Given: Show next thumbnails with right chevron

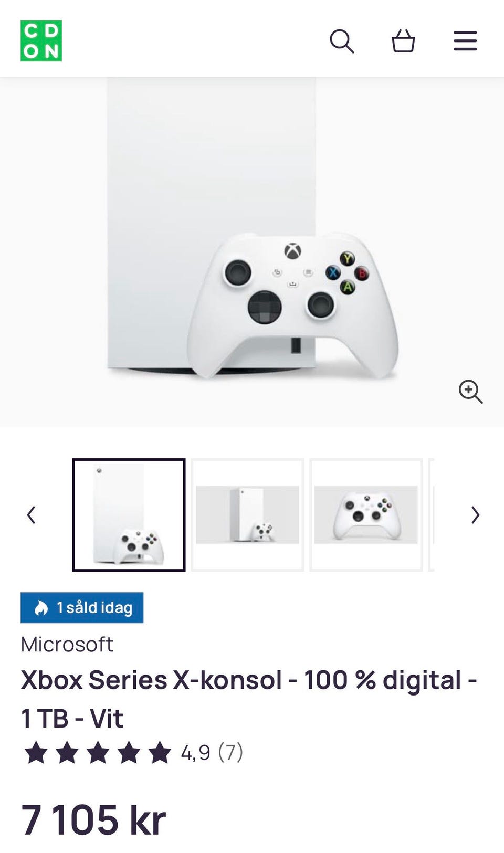Looking at the screenshot, I should click(475, 515).
